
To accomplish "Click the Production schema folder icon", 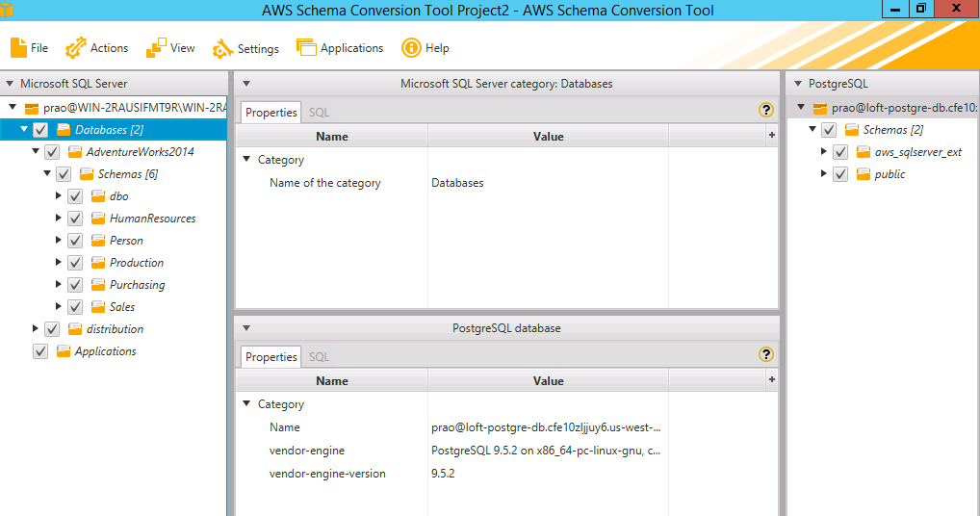I will 98,263.
